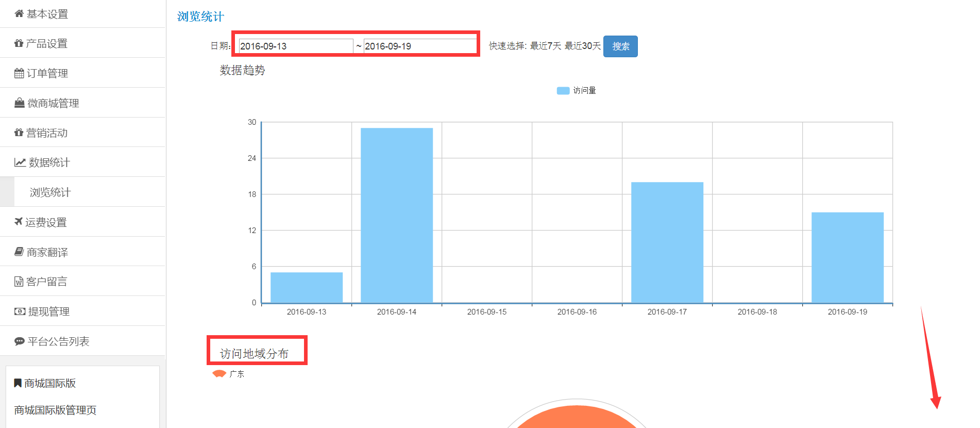
Task: Click the gift icon beside 营销活动
Action: click(x=19, y=133)
